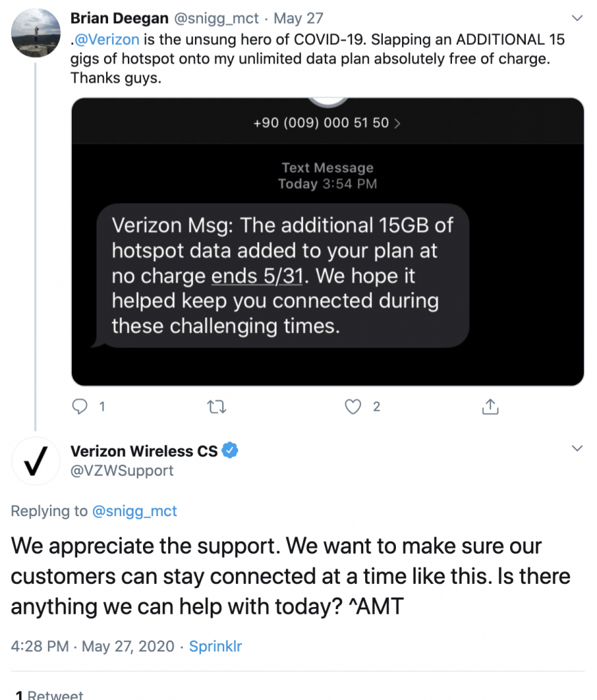The image size is (597, 700).
Task: Open Brian Deegan display name
Action: tap(119, 18)
